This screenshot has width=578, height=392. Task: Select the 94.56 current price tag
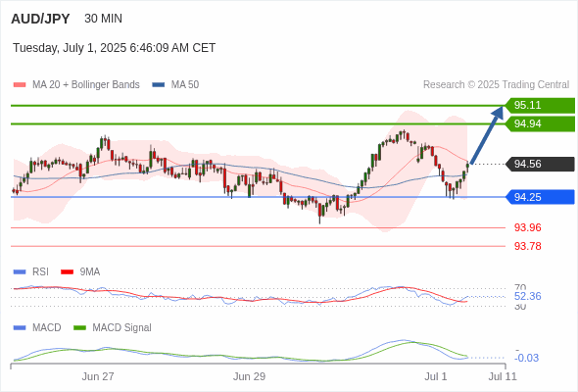point(540,164)
